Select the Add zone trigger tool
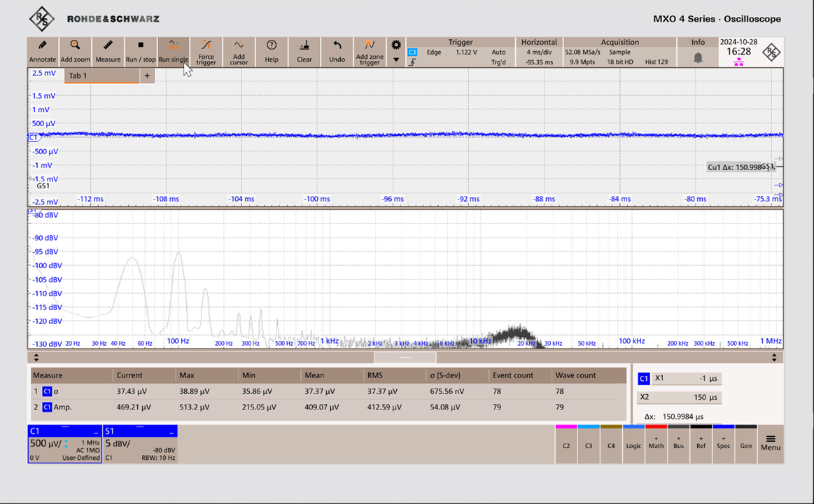 (x=370, y=52)
